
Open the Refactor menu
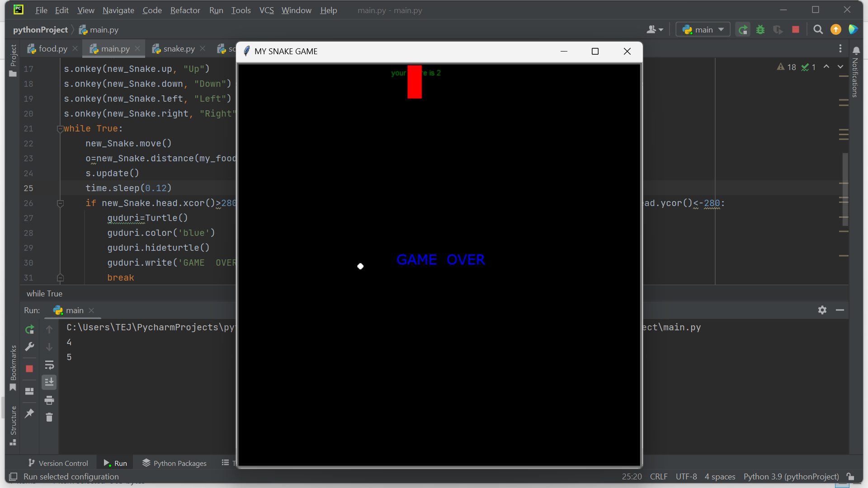pyautogui.click(x=185, y=10)
